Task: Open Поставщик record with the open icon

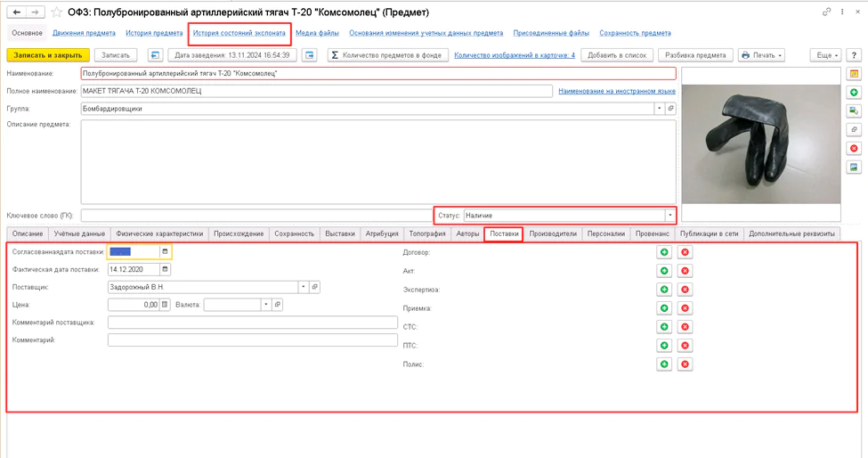Action: click(x=314, y=288)
